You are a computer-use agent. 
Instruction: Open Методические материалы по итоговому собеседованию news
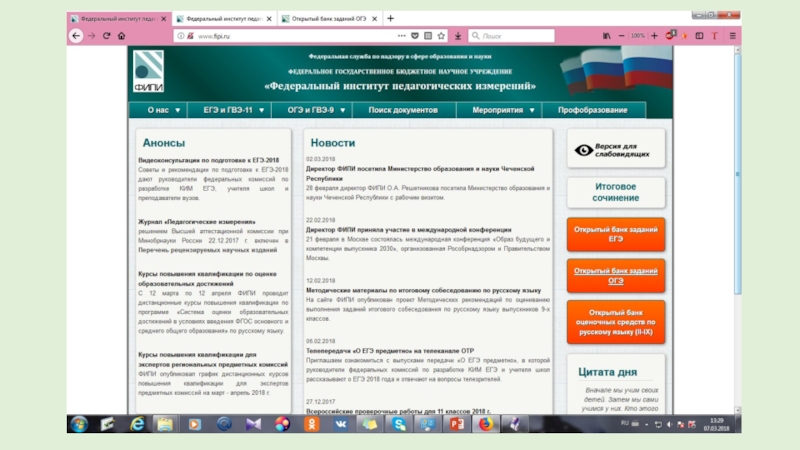[423, 290]
